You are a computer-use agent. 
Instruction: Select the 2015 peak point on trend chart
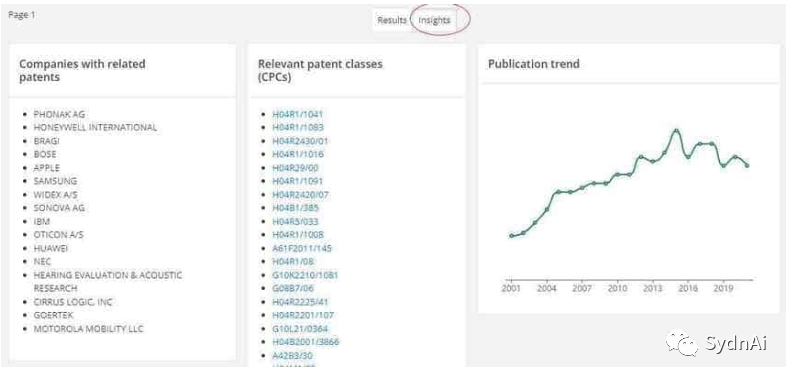point(676,131)
